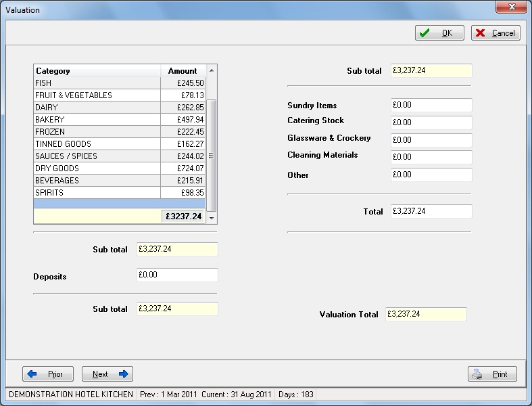532x406 pixels.
Task: Click the Category column header
Action: pos(97,70)
